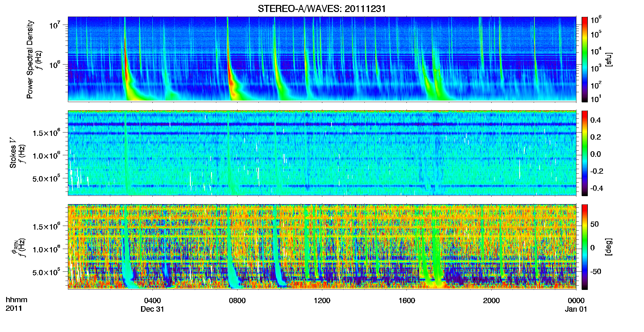Click the 10^1 label on sfu colorbar

tap(596, 99)
